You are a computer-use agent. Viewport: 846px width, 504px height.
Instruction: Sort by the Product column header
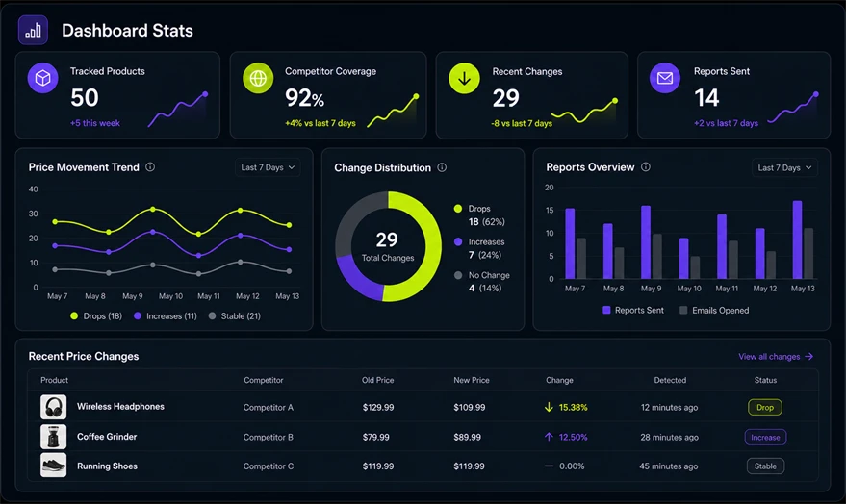[54, 380]
